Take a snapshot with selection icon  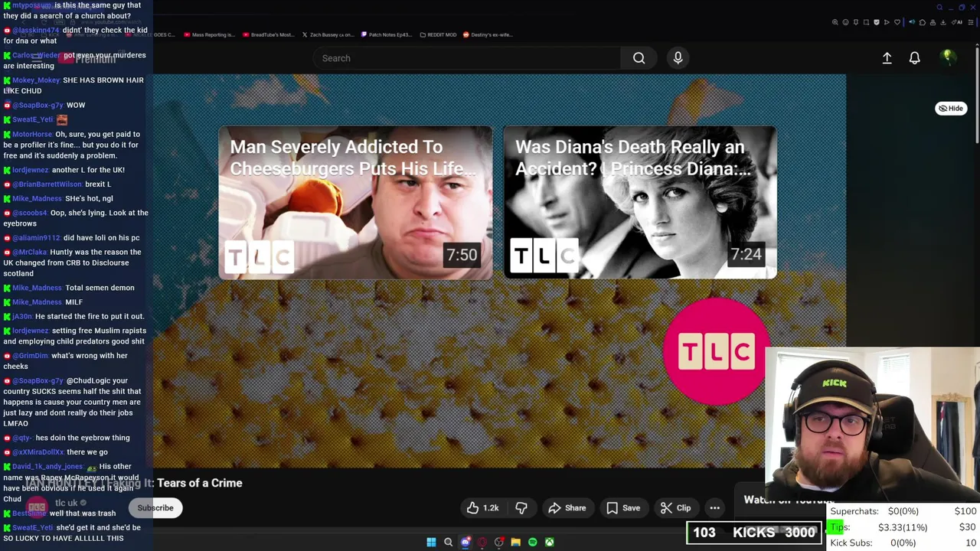(866, 22)
